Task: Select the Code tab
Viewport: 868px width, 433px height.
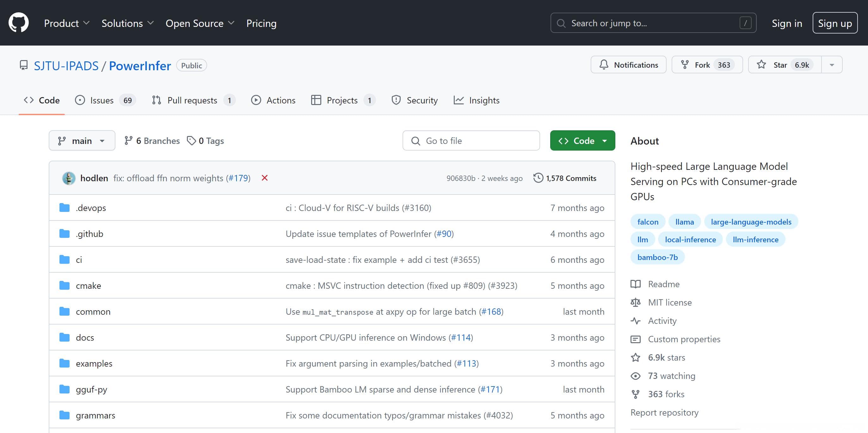Action: (x=42, y=100)
